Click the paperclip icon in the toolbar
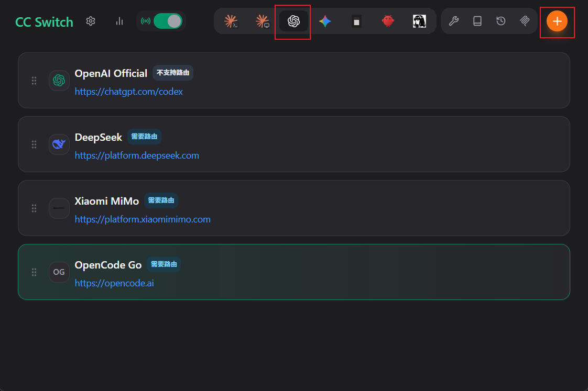Viewport: 588px width, 391px height. tap(525, 21)
